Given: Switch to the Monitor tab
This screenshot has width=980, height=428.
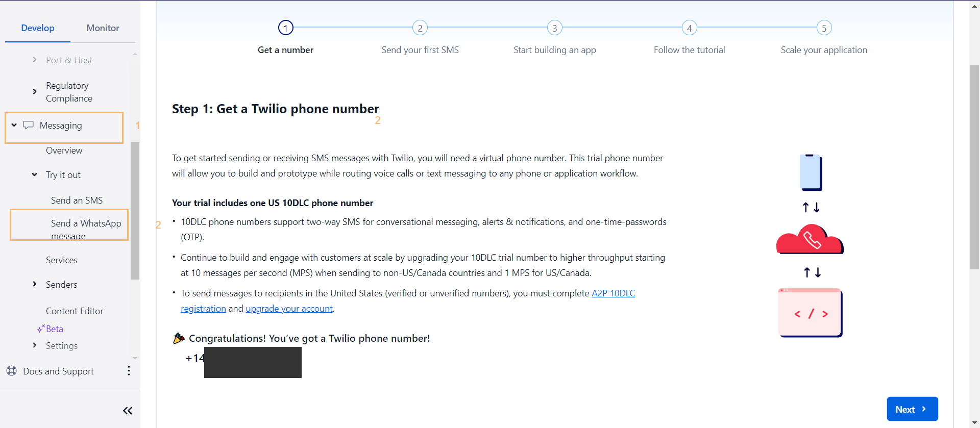Looking at the screenshot, I should 103,28.
